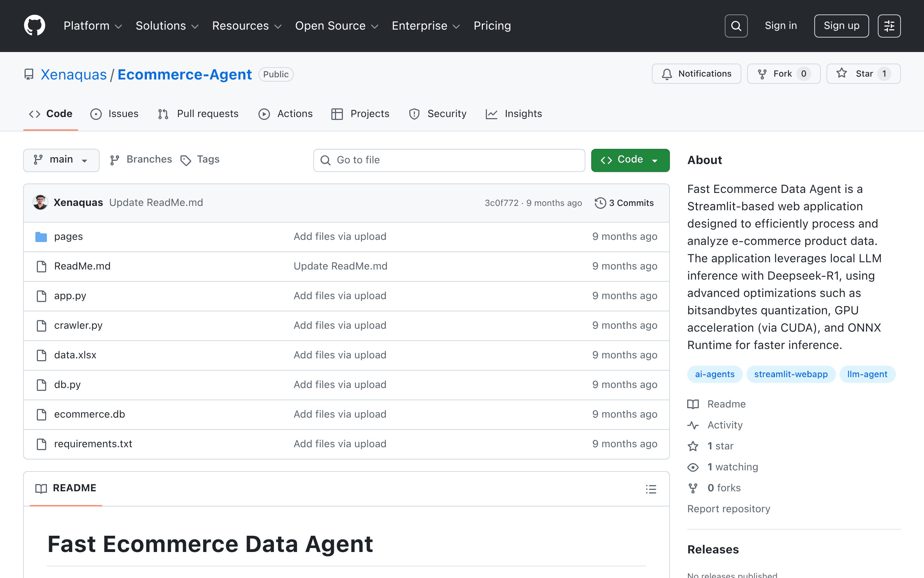Open the crawler.py file name
The image size is (924, 578).
(x=78, y=325)
